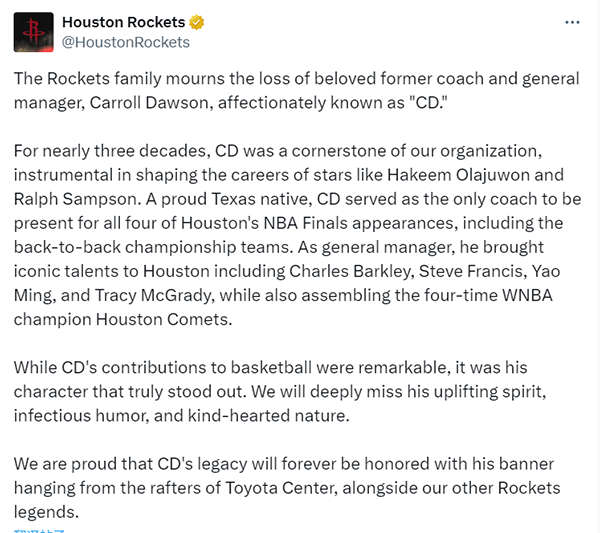Viewport: 600px width, 533px height.
Task: Click the quoted nickname "CD." in first paragraph
Action: click(x=428, y=103)
